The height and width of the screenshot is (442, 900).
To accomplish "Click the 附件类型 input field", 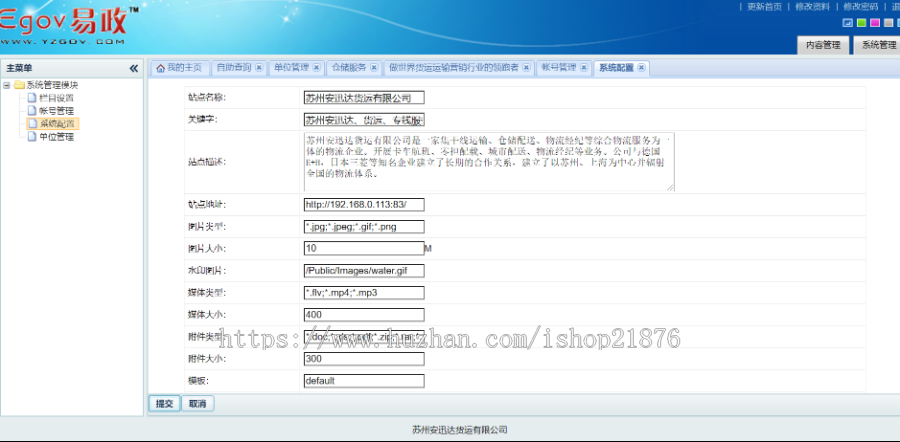I will [364, 336].
